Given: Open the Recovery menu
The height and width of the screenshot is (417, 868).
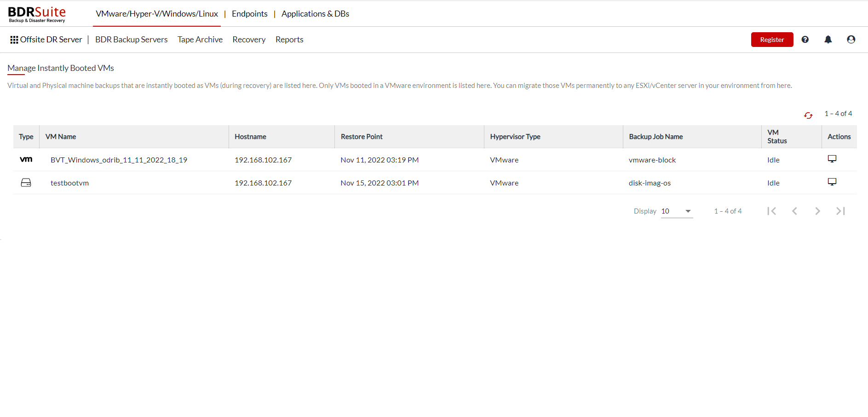Looking at the screenshot, I should 249,40.
